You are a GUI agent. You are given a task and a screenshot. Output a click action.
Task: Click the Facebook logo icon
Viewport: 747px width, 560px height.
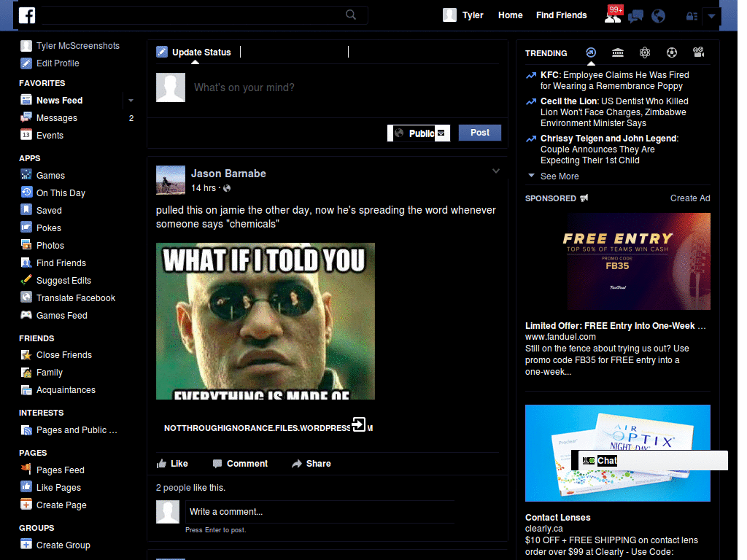27,15
